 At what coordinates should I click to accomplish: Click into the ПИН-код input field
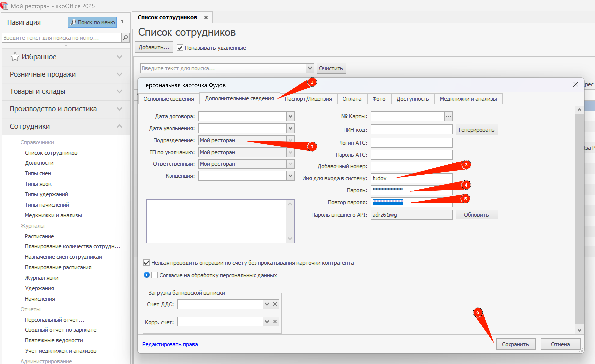click(411, 129)
